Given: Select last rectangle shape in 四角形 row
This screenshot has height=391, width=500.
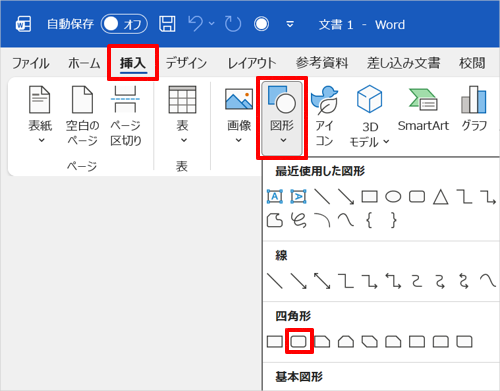Looking at the screenshot, I should pos(464,342).
